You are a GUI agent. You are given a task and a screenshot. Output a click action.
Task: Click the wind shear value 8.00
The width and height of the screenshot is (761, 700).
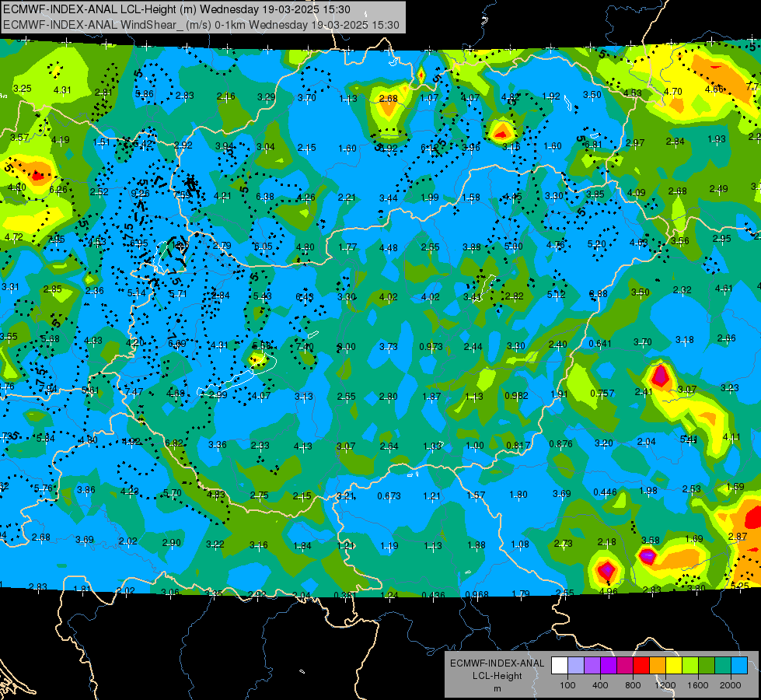click(x=346, y=347)
